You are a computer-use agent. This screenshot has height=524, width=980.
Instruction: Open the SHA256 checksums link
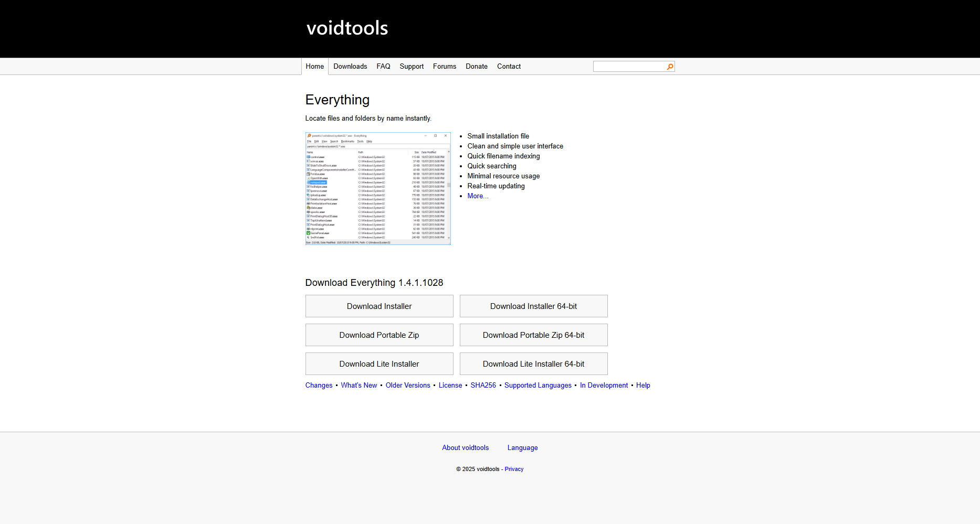point(483,386)
